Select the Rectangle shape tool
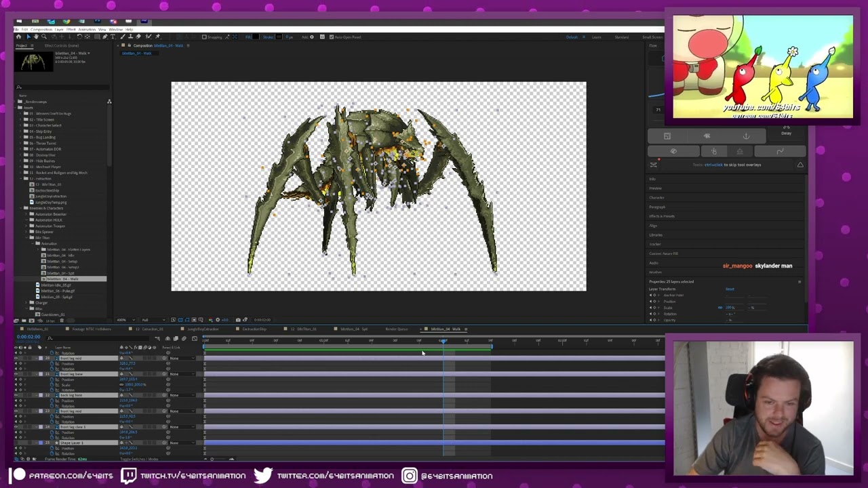Screen dimensions: 868x488 click(97, 37)
